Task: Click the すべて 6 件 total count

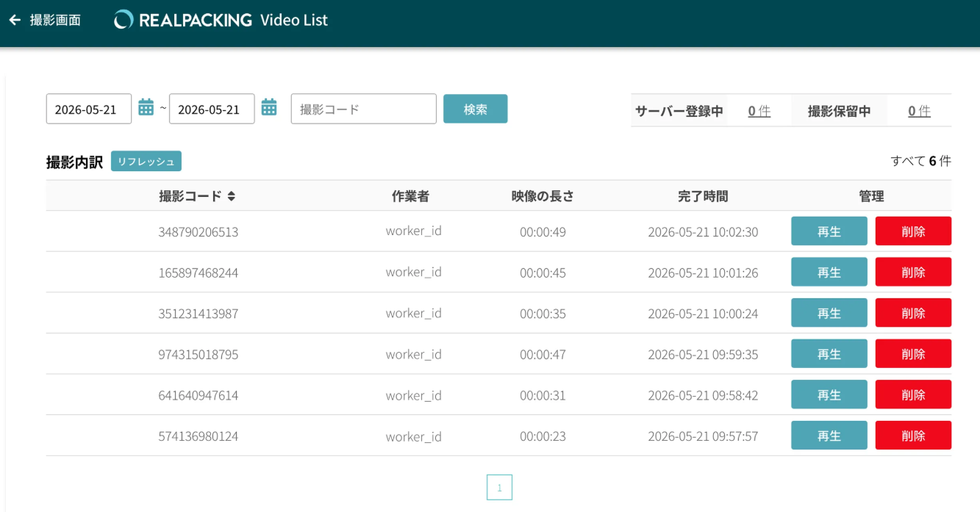Action: (920, 161)
